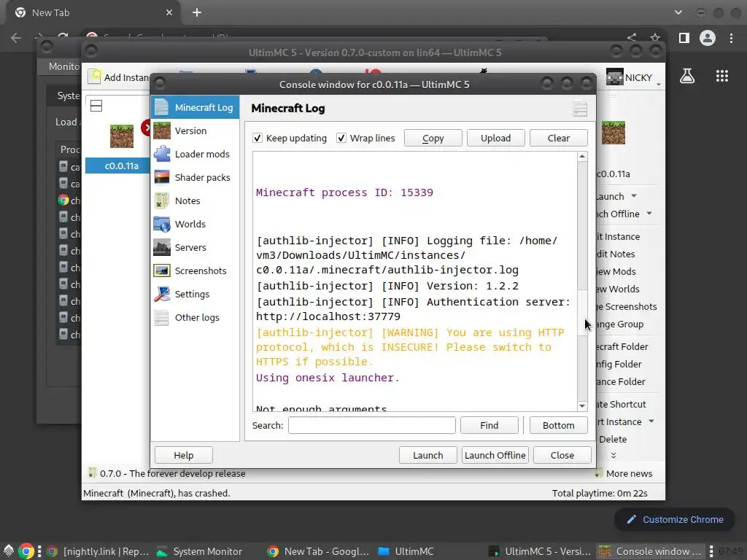Click the Settings wrench icon
The image size is (747, 560).
pos(162,294)
